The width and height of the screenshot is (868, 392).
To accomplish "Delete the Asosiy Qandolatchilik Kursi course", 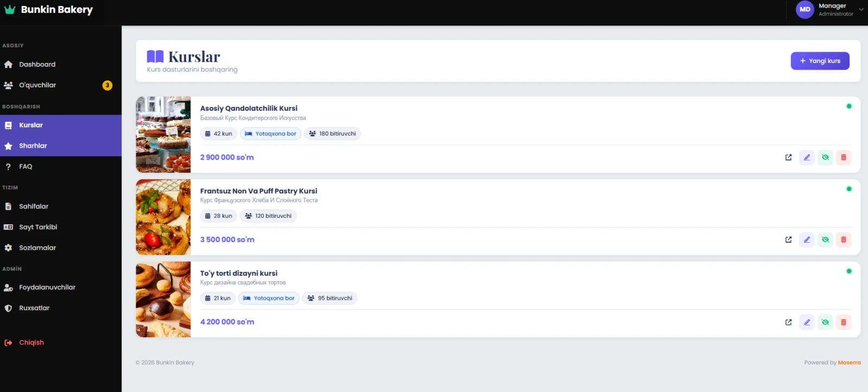I will [843, 157].
